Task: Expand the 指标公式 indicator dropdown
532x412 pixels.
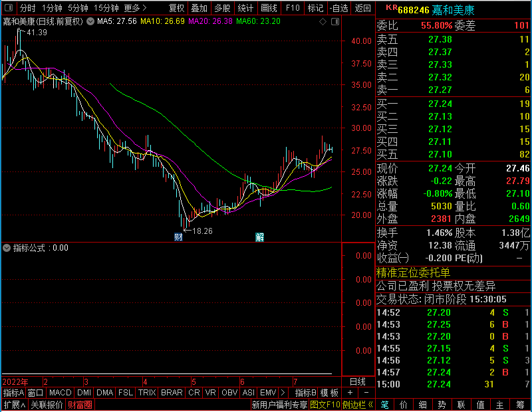Action: click(7, 248)
